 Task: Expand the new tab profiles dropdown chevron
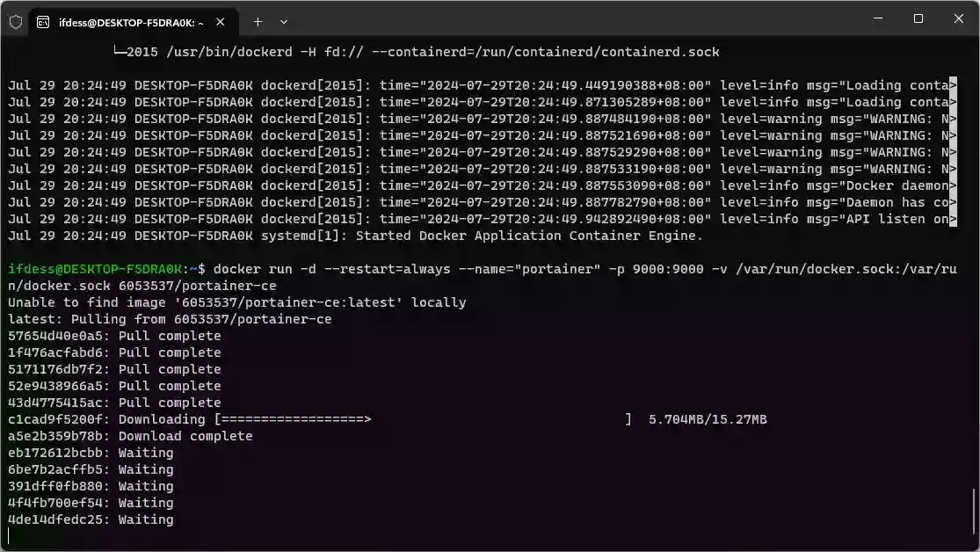click(x=284, y=21)
